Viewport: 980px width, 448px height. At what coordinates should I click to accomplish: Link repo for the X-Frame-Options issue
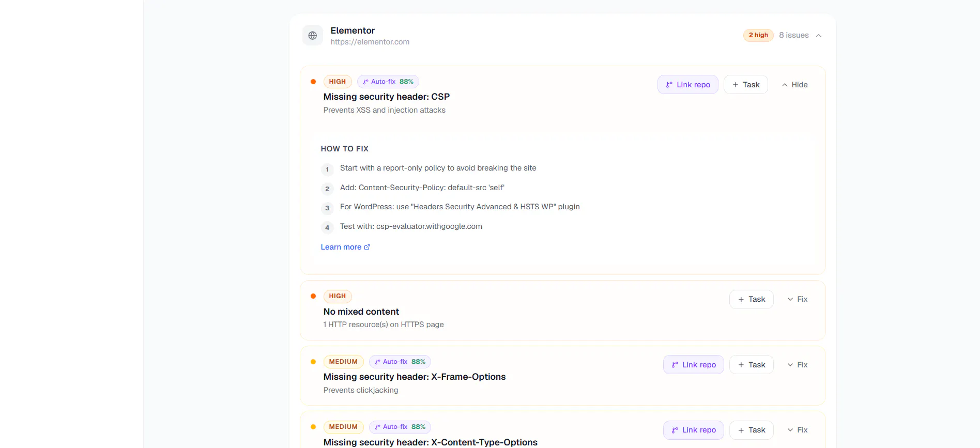click(694, 365)
